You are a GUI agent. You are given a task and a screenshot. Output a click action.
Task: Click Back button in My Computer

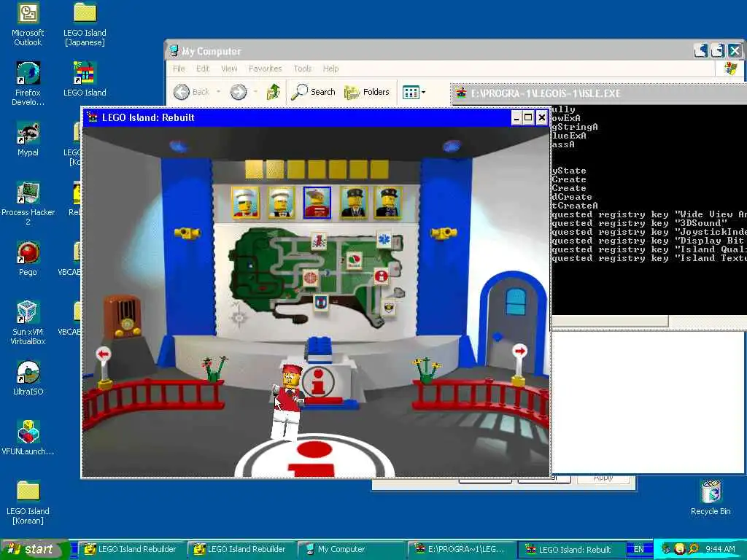191,92
